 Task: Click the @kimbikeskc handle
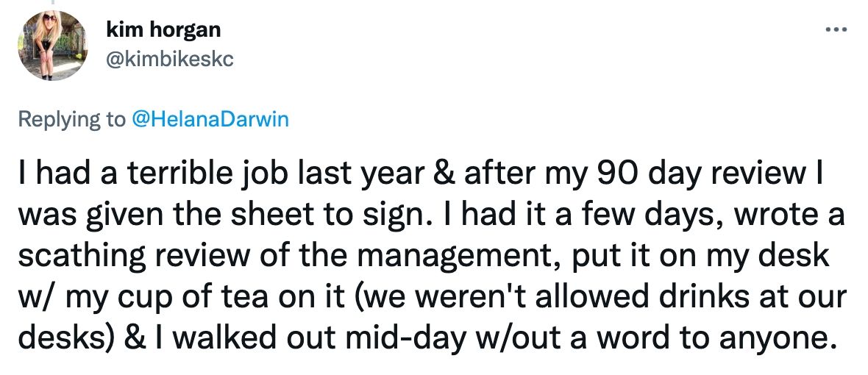[170, 60]
